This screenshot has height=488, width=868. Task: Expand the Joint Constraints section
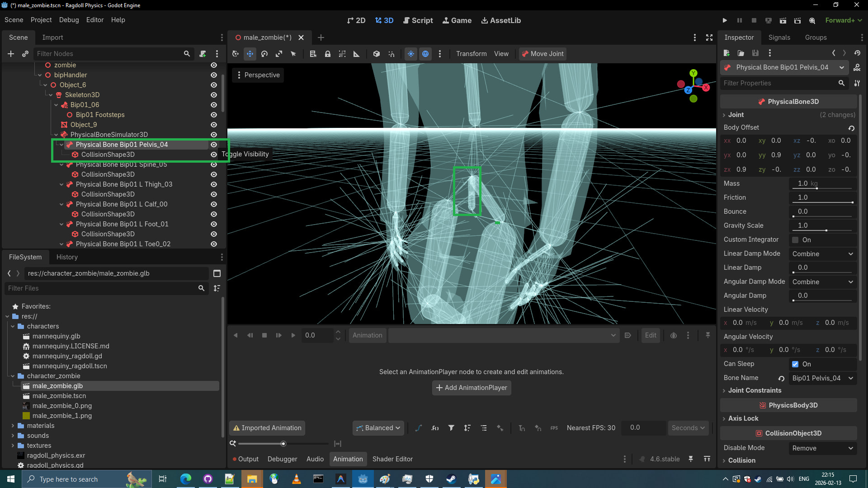(x=755, y=390)
